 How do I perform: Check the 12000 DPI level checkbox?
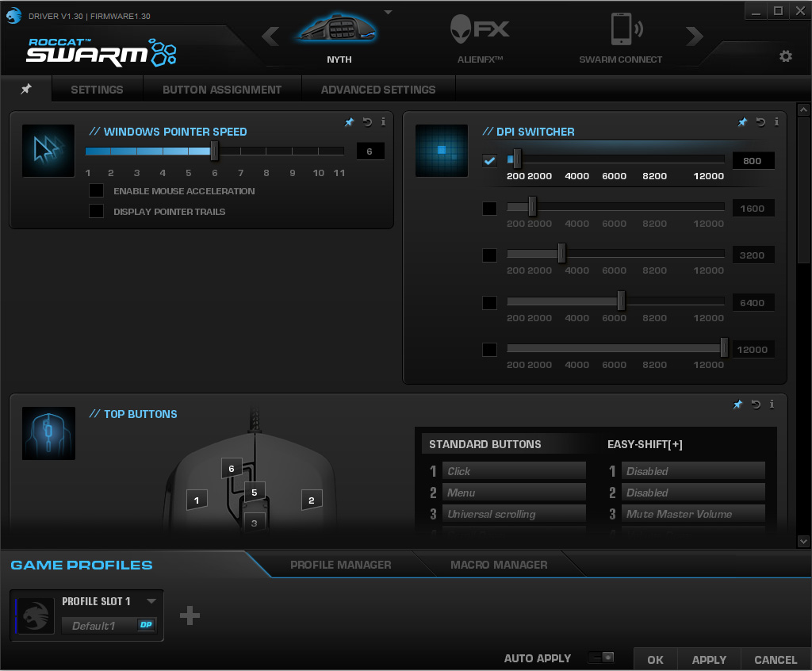489,349
